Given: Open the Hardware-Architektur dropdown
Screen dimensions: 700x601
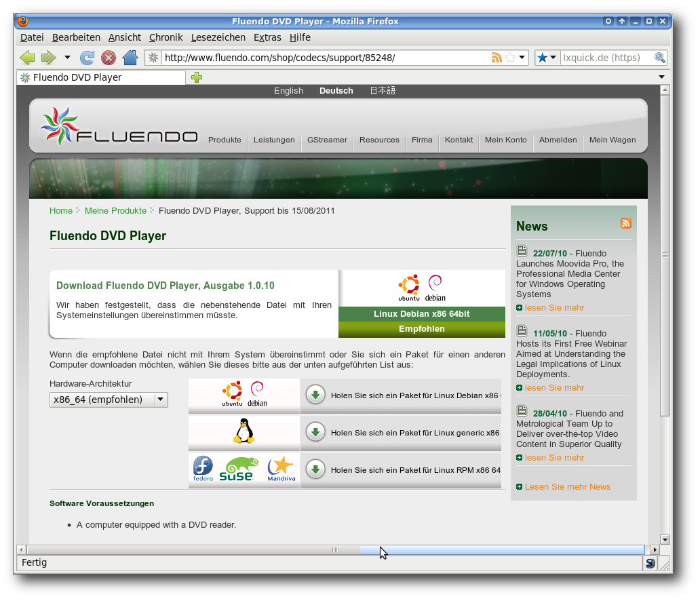Looking at the screenshot, I should pos(109,400).
